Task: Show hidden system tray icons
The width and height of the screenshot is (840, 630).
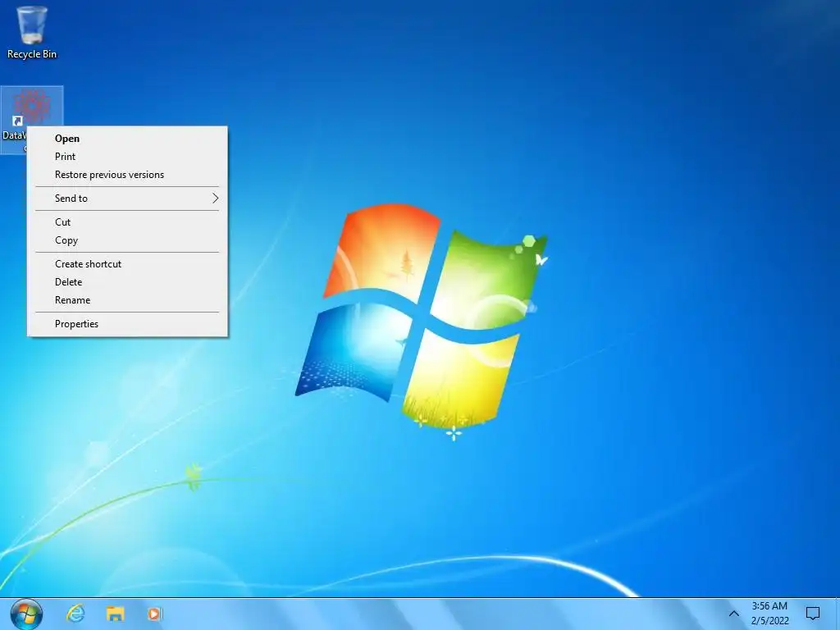Action: click(x=734, y=614)
